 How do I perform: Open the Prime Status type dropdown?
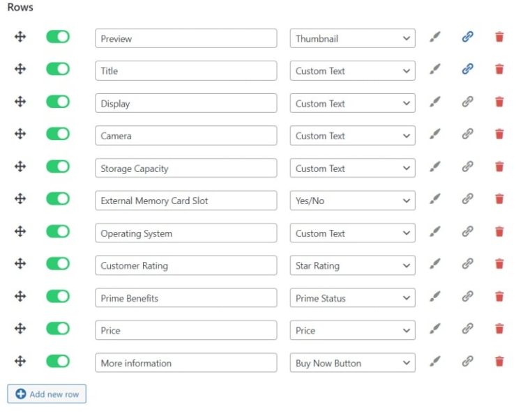(x=353, y=298)
